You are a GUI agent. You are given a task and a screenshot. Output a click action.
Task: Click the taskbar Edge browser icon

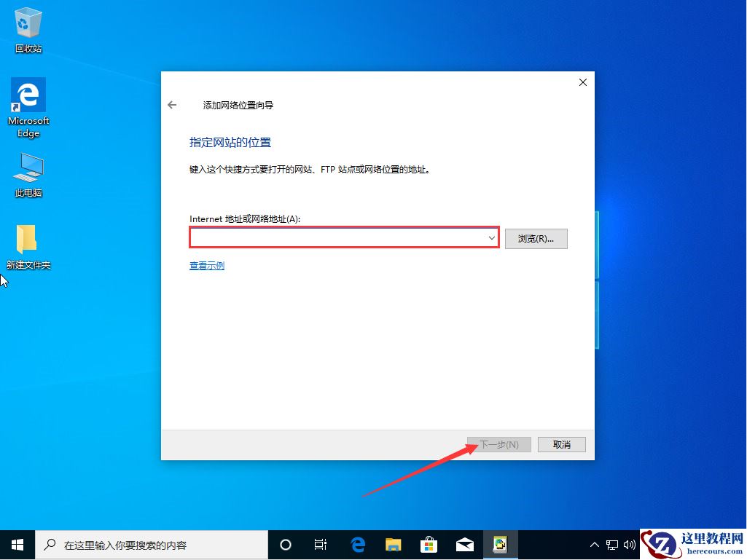click(x=357, y=544)
